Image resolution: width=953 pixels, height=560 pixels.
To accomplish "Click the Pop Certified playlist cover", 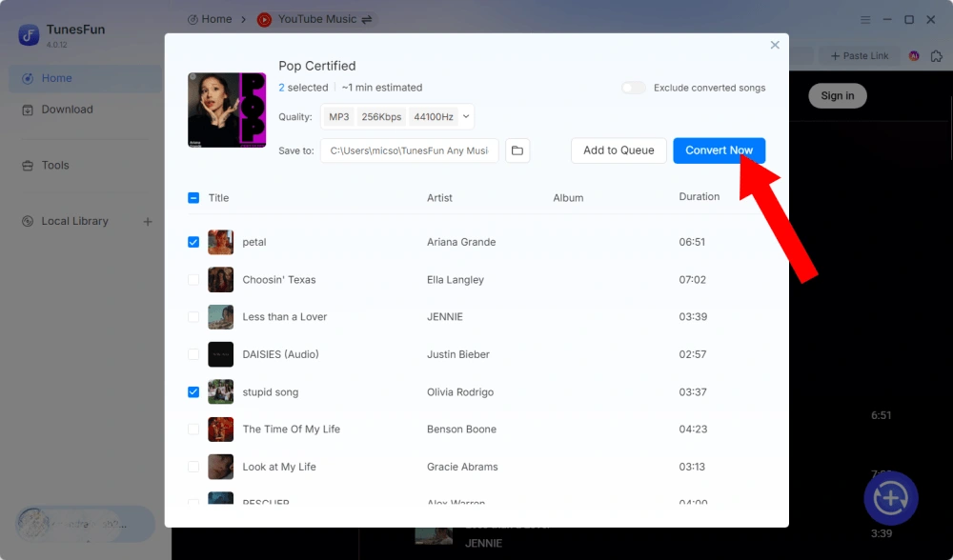I will pyautogui.click(x=227, y=110).
